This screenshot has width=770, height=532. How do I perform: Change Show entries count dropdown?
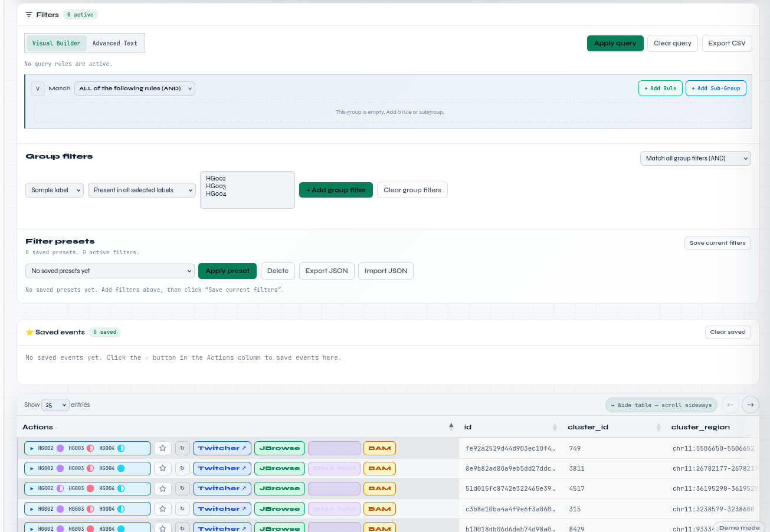(x=55, y=405)
